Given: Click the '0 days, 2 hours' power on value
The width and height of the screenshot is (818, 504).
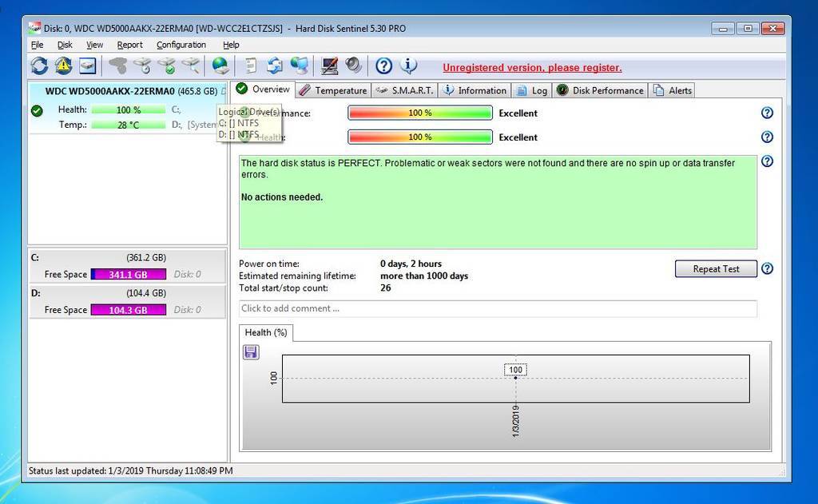Looking at the screenshot, I should click(411, 264).
